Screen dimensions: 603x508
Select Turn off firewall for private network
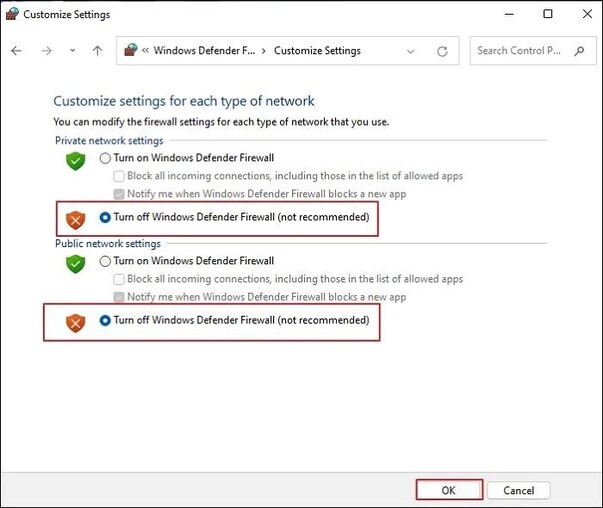point(106,217)
